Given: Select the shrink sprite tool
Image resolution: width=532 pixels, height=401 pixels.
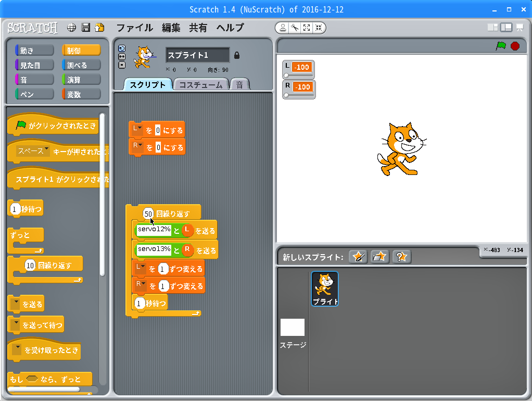Looking at the screenshot, I should [x=319, y=28].
